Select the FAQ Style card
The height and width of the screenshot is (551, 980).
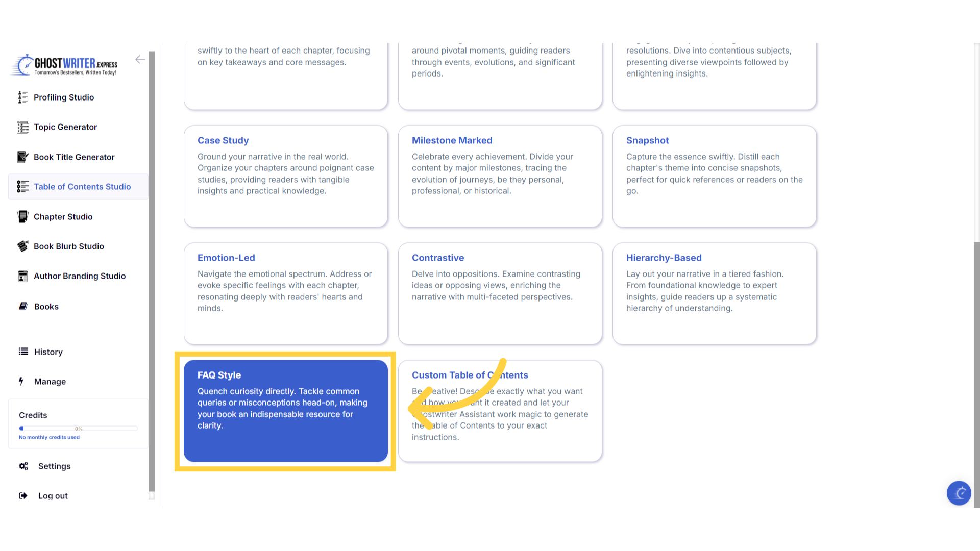285,411
